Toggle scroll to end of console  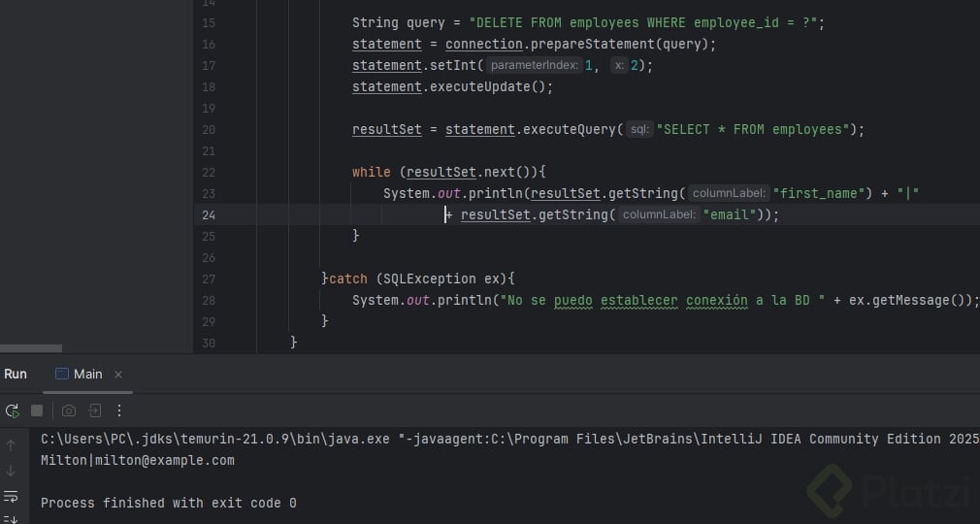pyautogui.click(x=12, y=518)
